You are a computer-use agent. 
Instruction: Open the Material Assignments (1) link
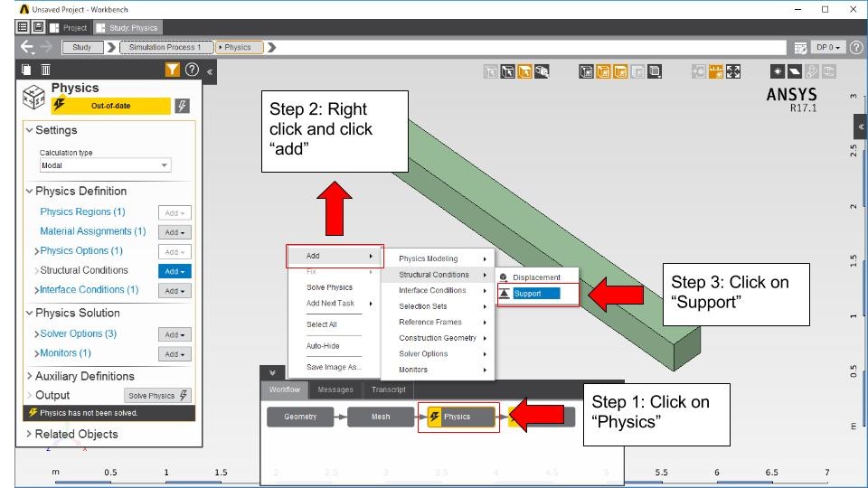pos(93,230)
